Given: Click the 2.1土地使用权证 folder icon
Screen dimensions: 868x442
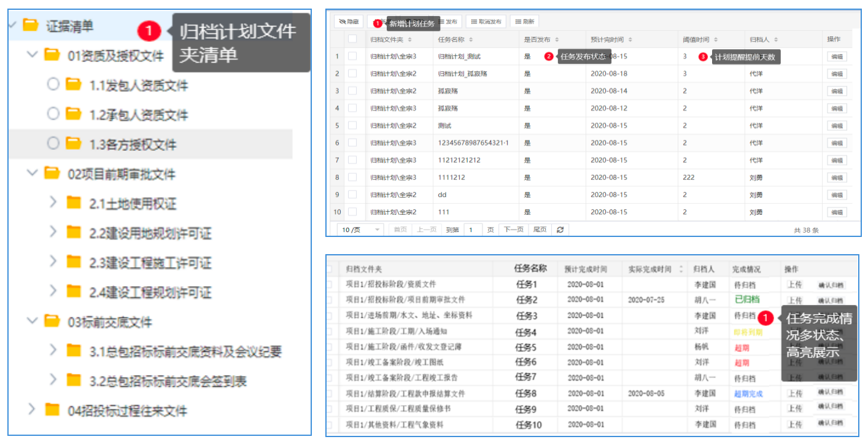Looking at the screenshot, I should coord(74,203).
